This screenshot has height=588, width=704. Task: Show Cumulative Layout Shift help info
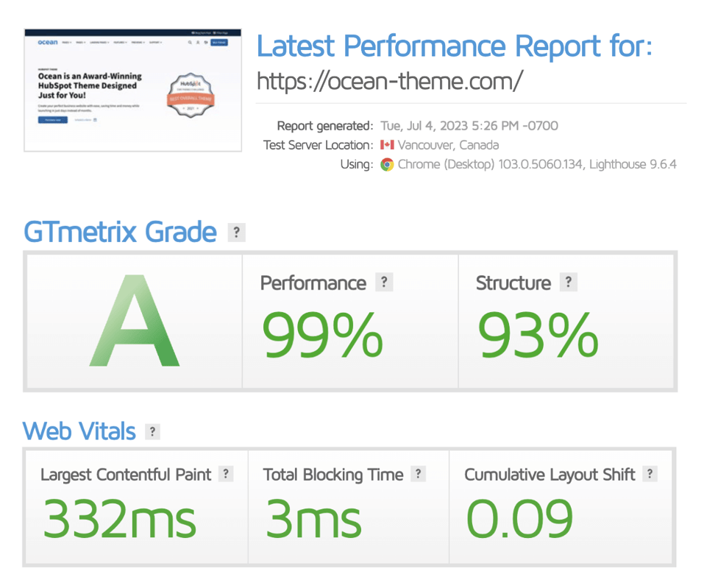pyautogui.click(x=650, y=475)
